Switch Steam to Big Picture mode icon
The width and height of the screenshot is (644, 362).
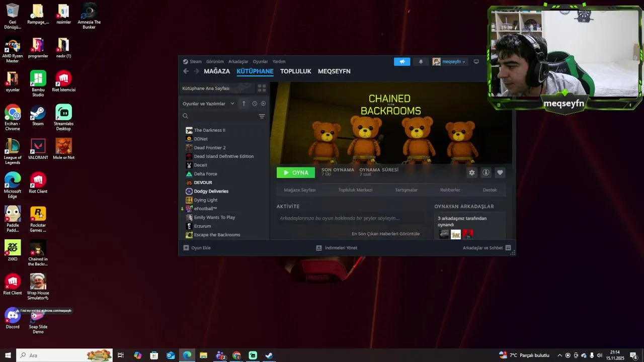[x=476, y=61]
